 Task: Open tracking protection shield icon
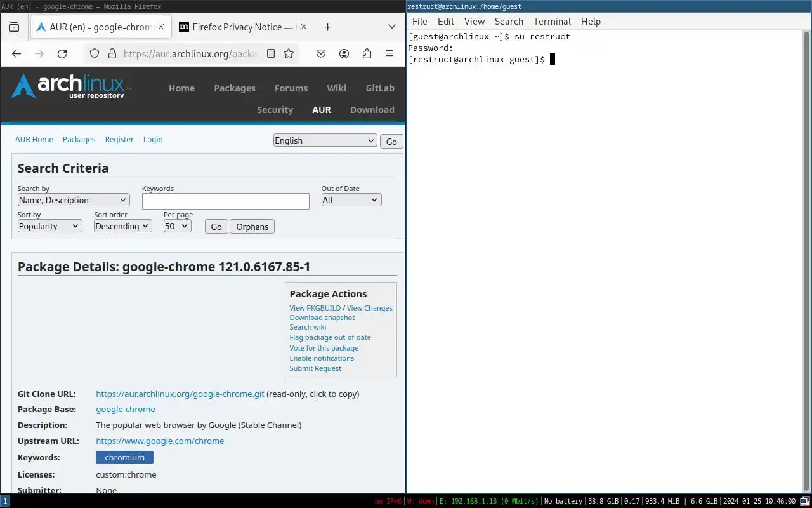(x=95, y=54)
